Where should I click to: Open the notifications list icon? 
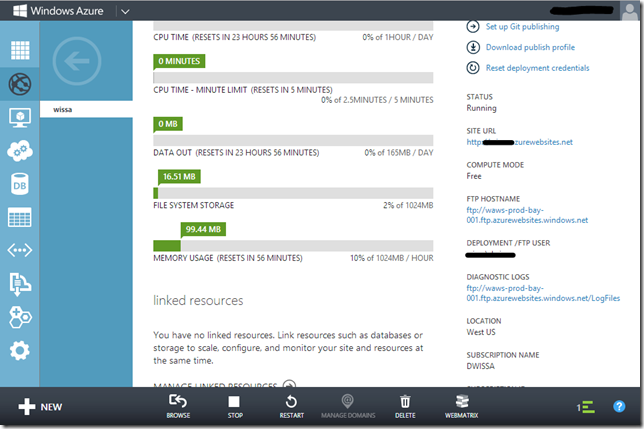(586, 407)
